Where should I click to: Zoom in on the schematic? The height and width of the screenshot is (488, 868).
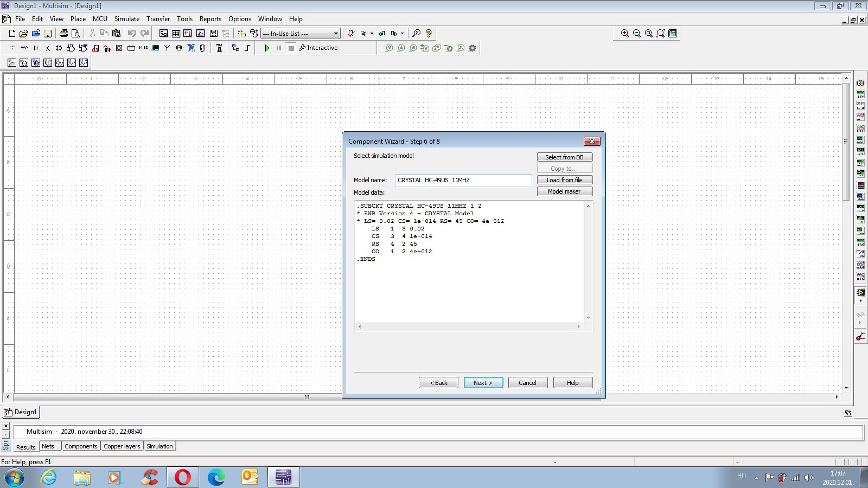[x=625, y=34]
